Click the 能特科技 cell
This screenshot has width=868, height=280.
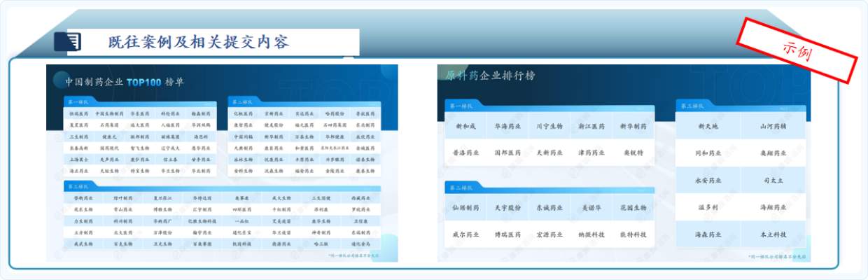[x=633, y=234]
